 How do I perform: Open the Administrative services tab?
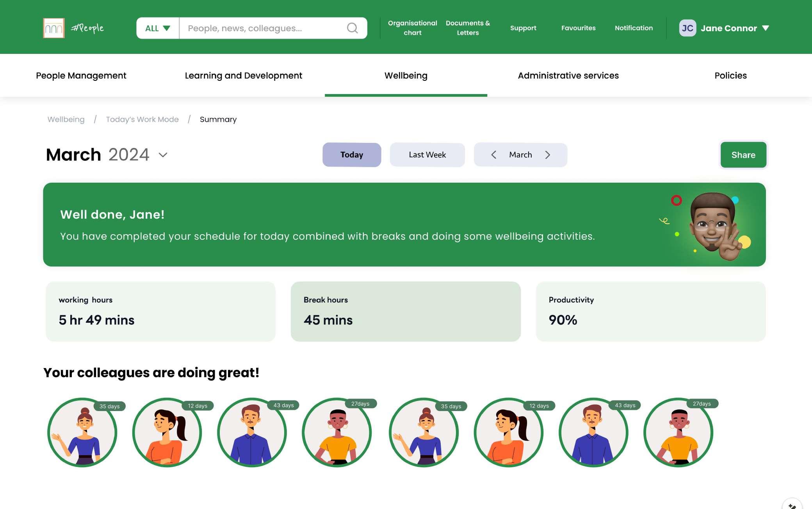(568, 76)
